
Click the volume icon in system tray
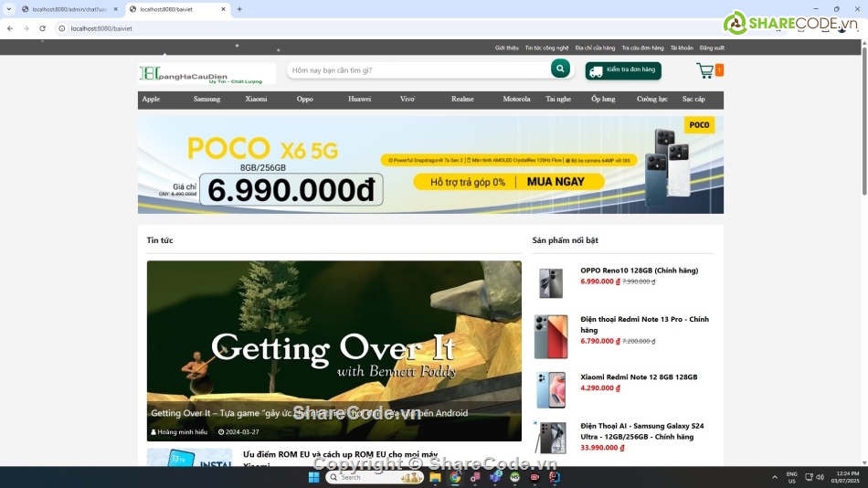point(820,477)
